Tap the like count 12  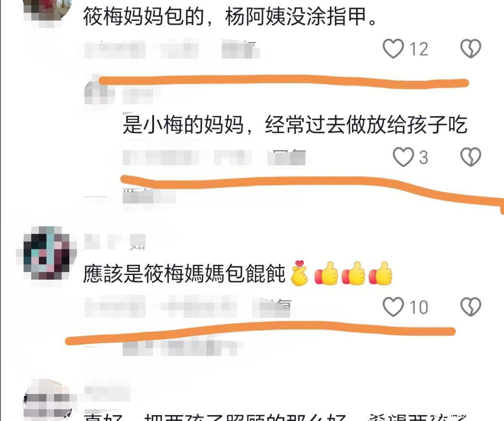point(419,49)
